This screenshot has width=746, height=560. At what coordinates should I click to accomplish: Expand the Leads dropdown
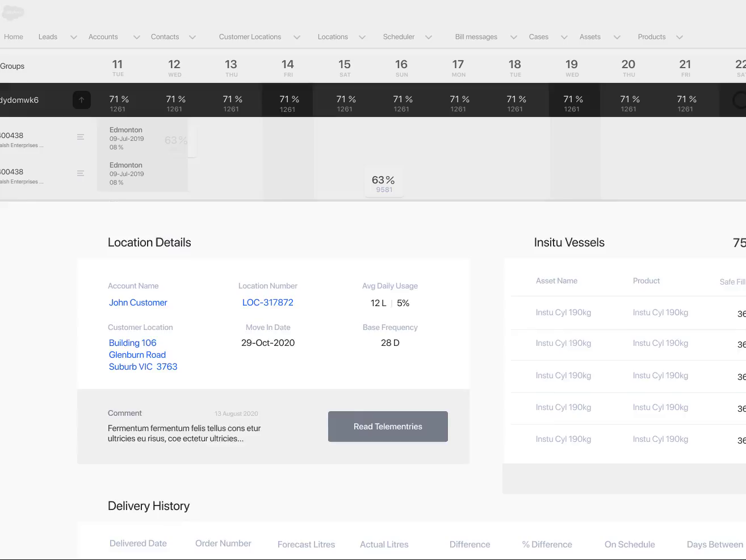(73, 36)
